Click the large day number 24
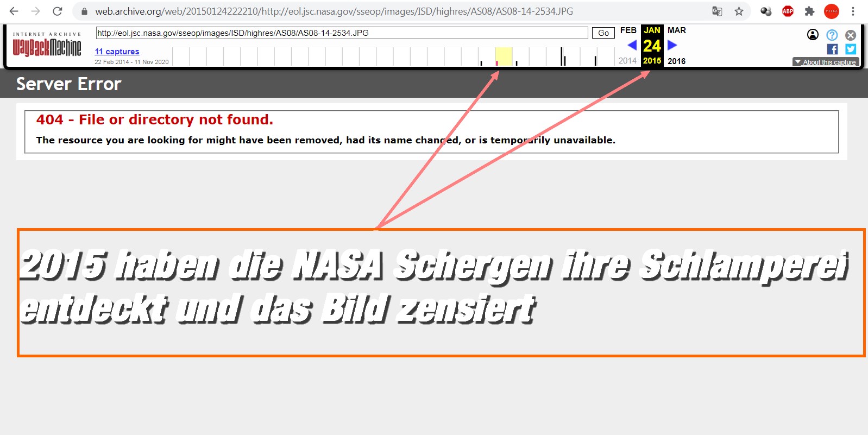 652,46
